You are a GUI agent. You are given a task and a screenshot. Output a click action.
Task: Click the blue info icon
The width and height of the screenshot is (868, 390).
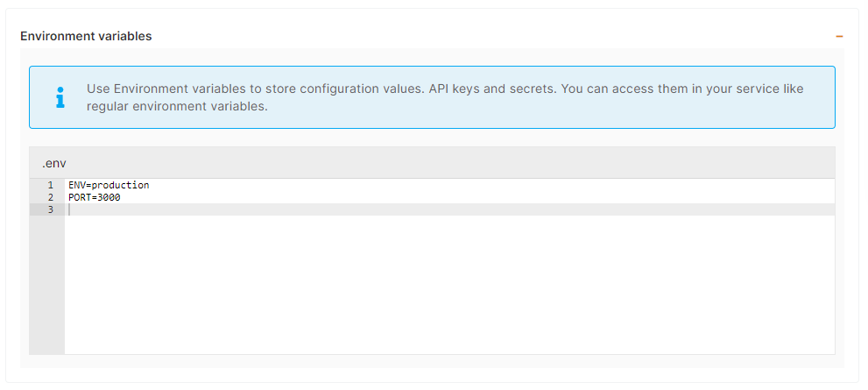click(60, 97)
